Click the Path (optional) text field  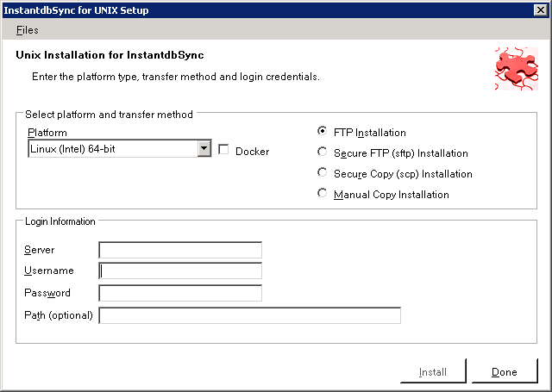coord(249,315)
